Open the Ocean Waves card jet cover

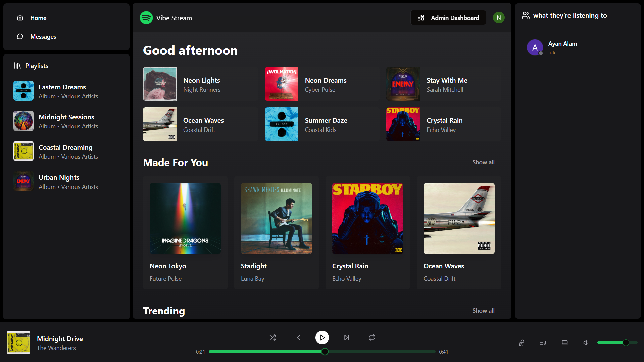459,218
